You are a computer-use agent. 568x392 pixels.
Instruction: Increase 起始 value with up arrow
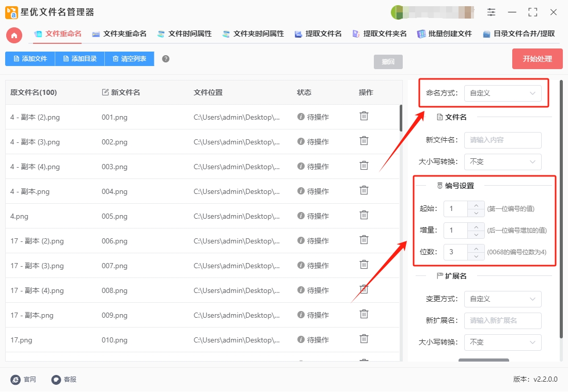476,205
